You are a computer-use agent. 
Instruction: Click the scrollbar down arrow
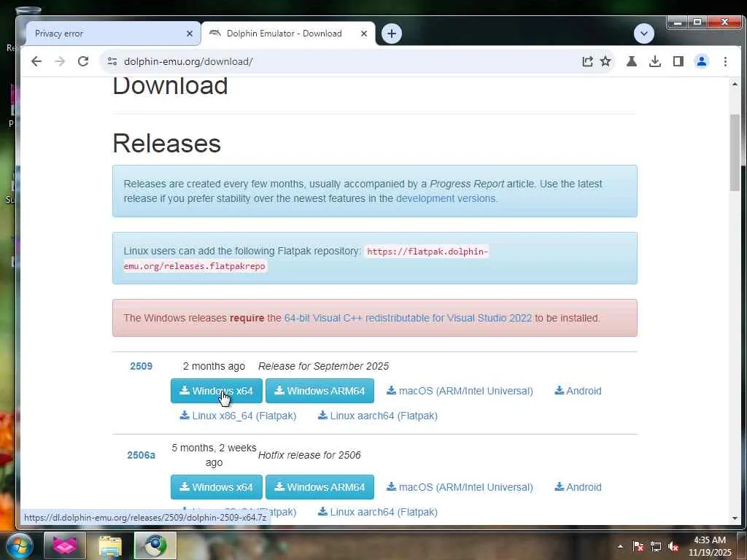pos(735,518)
